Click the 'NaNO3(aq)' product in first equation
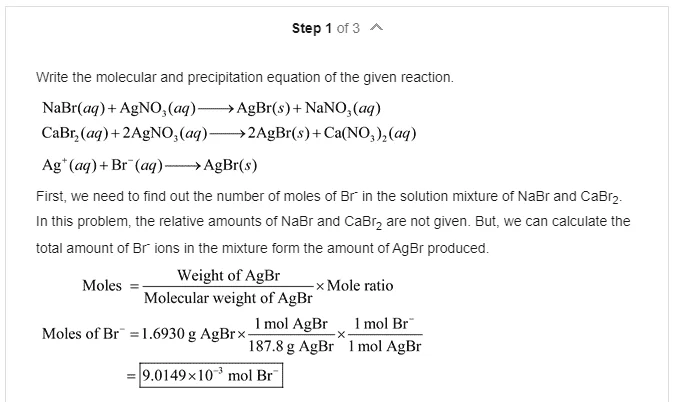 pos(343,108)
